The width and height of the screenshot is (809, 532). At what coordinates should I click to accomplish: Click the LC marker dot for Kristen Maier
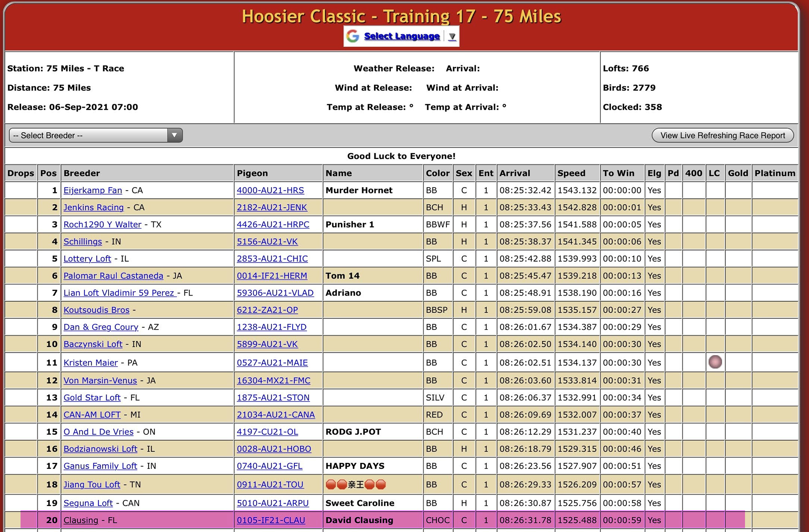[x=715, y=362]
